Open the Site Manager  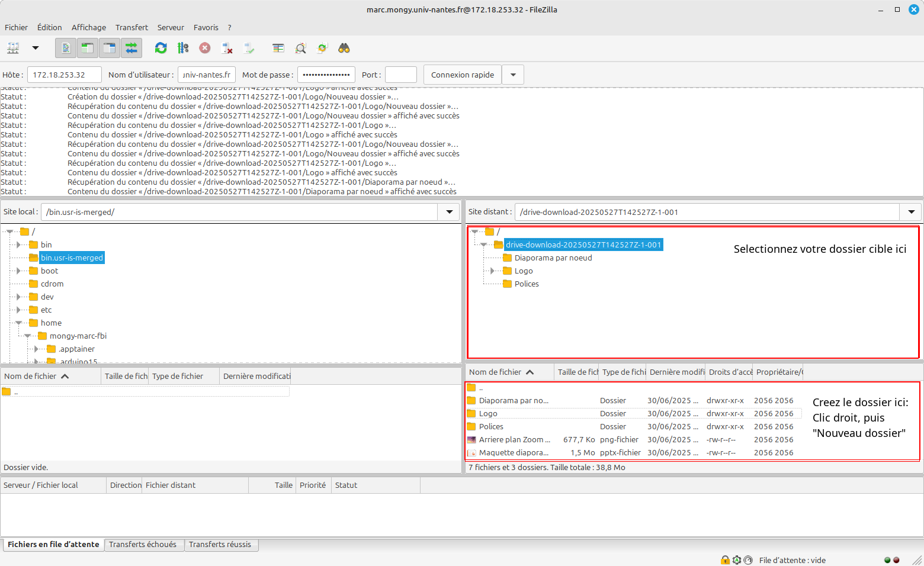(13, 47)
